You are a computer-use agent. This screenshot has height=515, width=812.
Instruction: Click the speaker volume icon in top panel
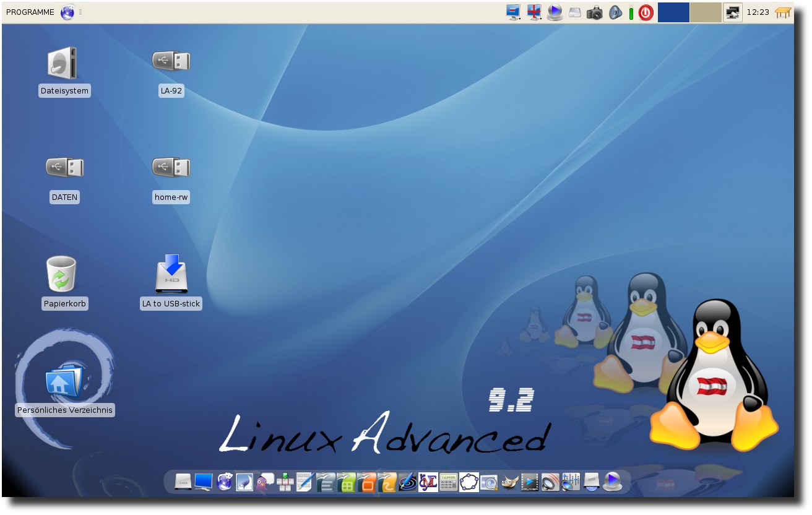[x=615, y=12]
